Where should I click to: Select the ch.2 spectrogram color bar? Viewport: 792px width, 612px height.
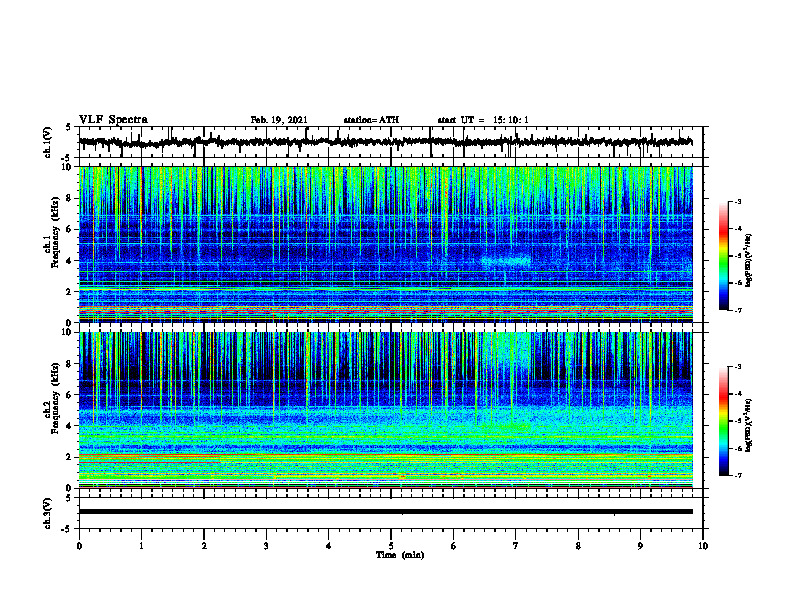(723, 421)
